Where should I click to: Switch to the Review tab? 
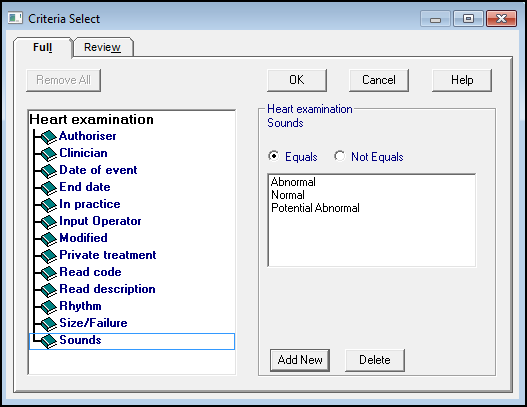click(x=103, y=47)
